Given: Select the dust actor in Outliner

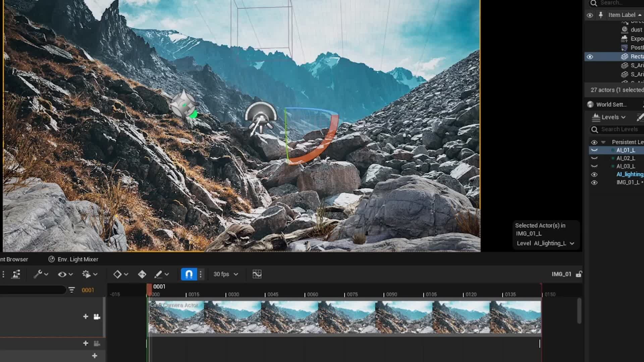Looking at the screenshot, I should (x=636, y=30).
